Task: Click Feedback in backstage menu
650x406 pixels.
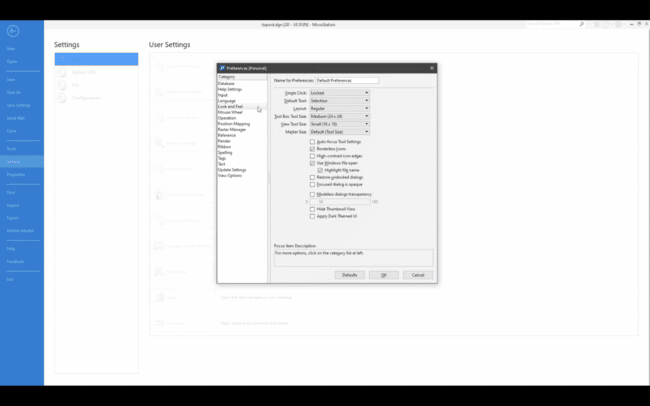Action: click(15, 261)
